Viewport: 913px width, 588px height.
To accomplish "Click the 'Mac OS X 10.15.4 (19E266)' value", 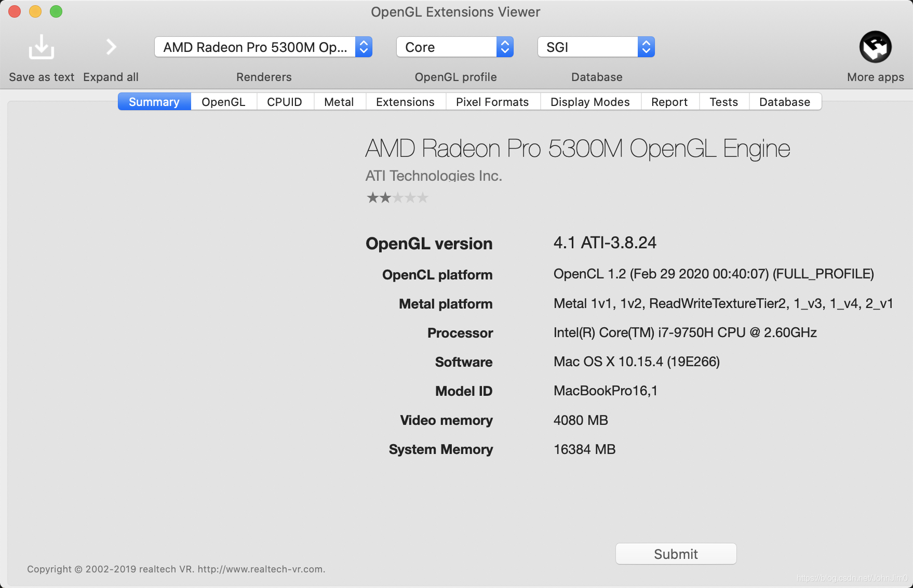I will click(x=637, y=362).
